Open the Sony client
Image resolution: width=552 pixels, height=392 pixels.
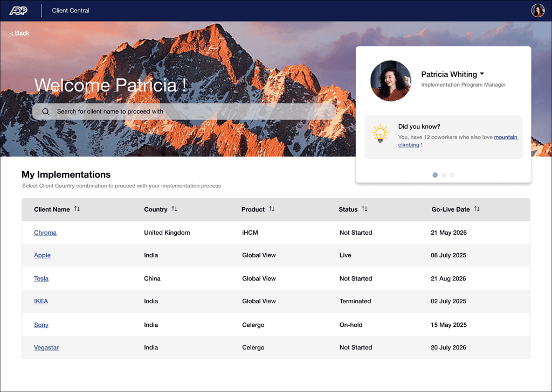pos(41,325)
